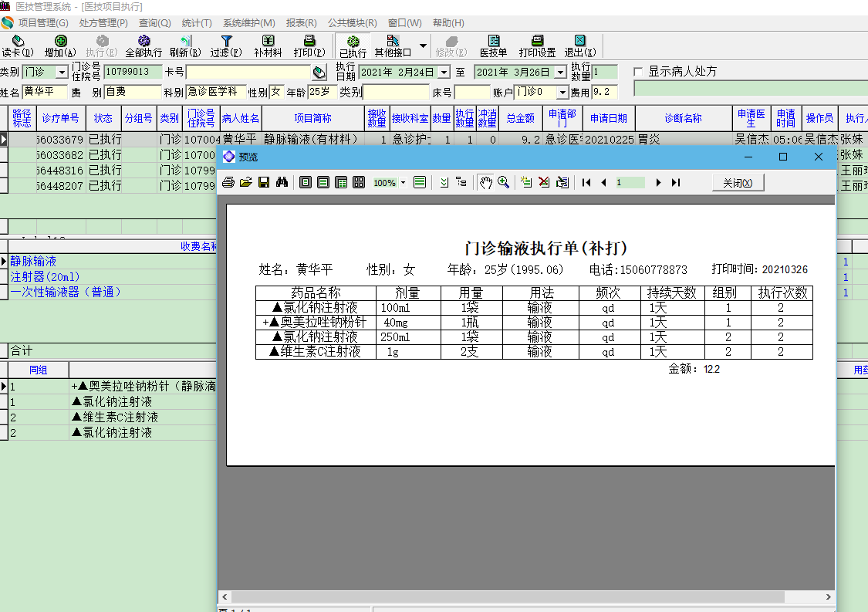Image resolution: width=868 pixels, height=612 pixels.
Task: Go to the next page in preview
Action: coord(658,182)
